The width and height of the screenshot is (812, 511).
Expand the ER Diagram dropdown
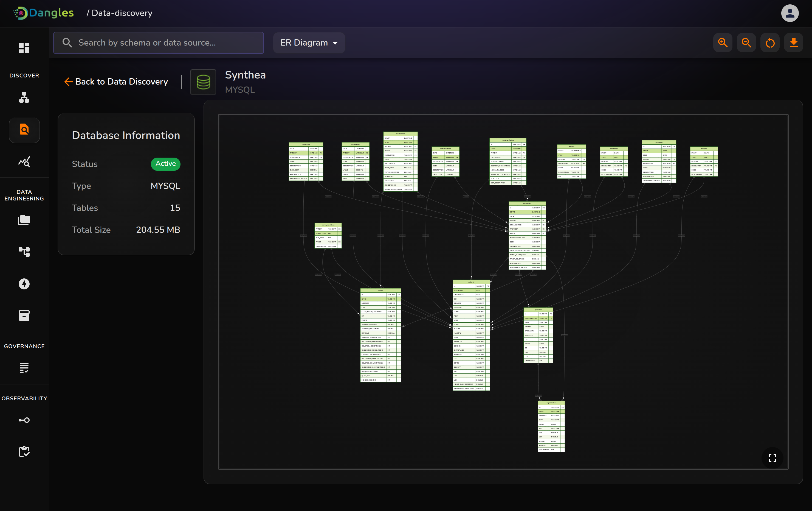coord(309,43)
